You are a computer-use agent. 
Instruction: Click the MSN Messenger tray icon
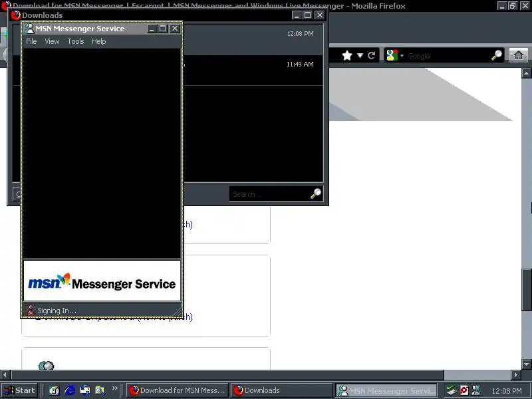[x=476, y=390]
